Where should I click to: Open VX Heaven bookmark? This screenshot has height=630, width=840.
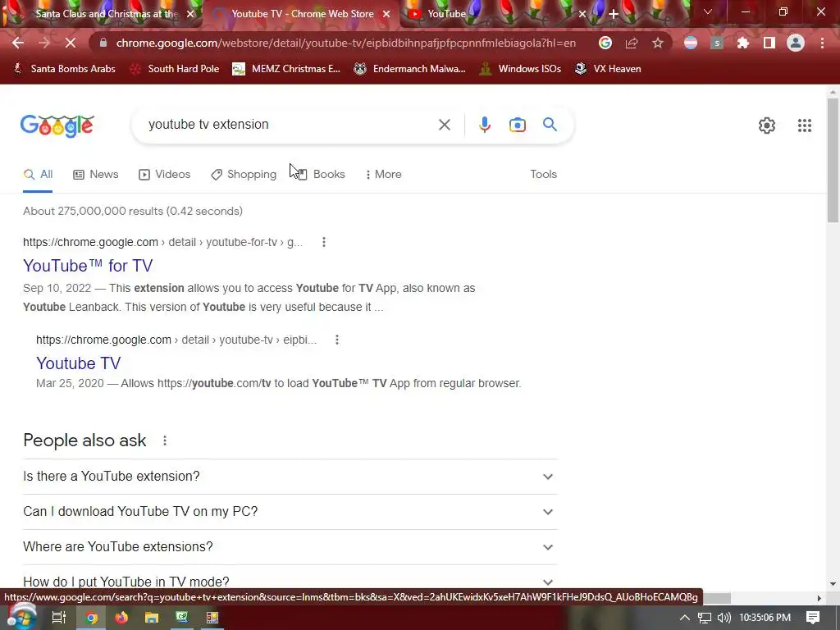608,69
